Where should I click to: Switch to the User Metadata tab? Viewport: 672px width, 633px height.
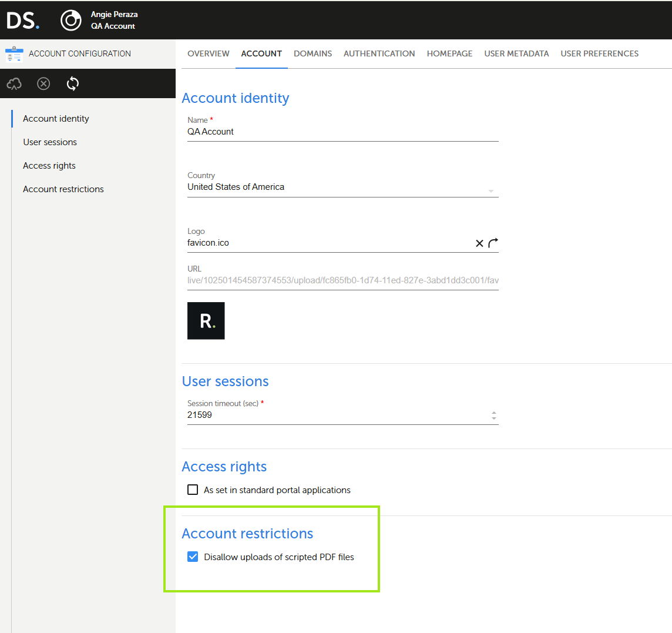(x=516, y=53)
